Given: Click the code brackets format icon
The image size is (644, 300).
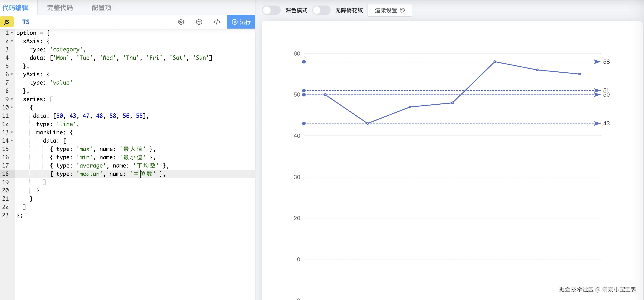Looking at the screenshot, I should (217, 22).
